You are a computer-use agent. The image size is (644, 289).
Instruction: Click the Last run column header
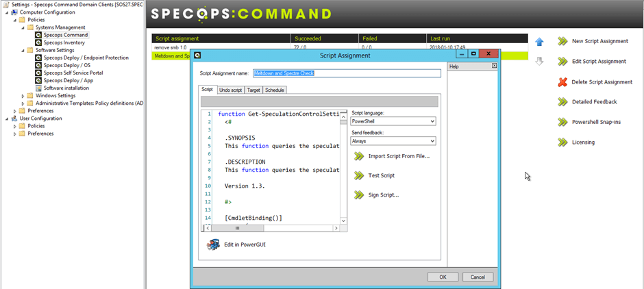click(x=478, y=38)
